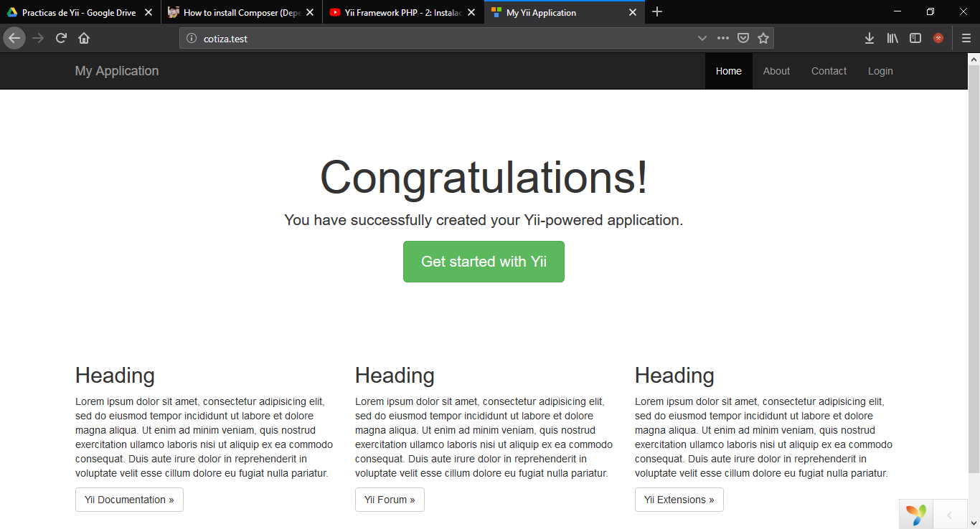This screenshot has width=980, height=529.
Task: Go to the browser home page icon
Action: [x=84, y=39]
